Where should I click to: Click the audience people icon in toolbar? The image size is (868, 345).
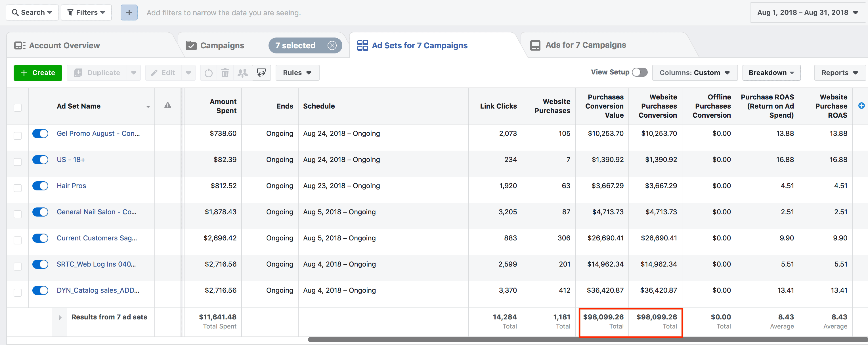pos(243,72)
